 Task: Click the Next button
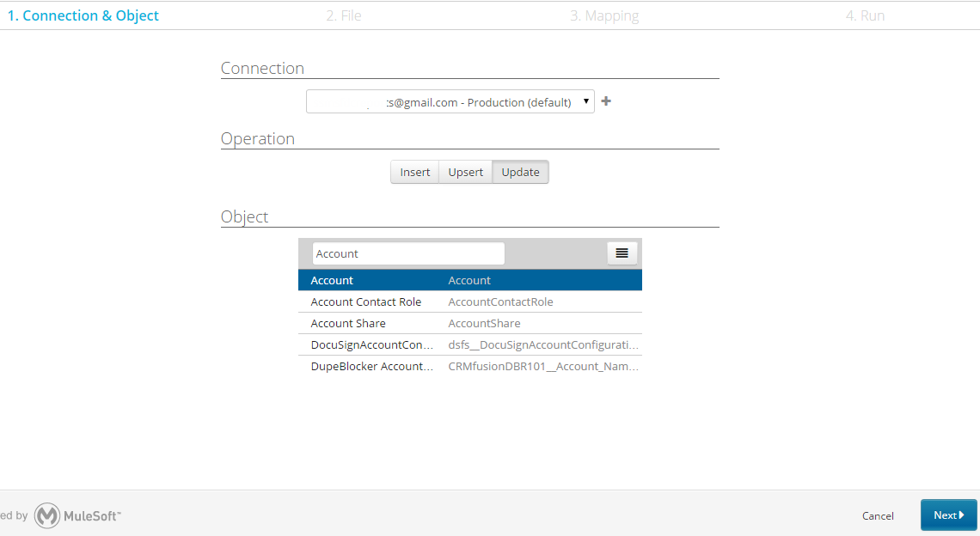(948, 515)
